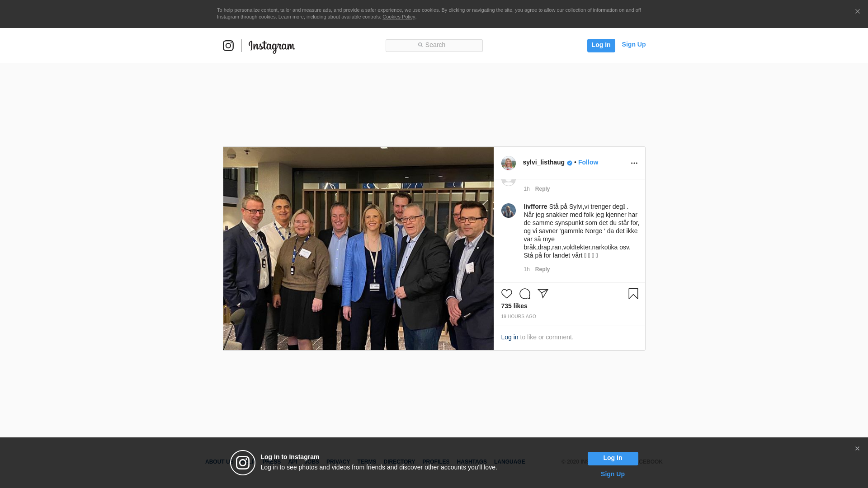Screen dimensions: 868x488
Task: Close the bottom login banner
Action: coord(857,449)
